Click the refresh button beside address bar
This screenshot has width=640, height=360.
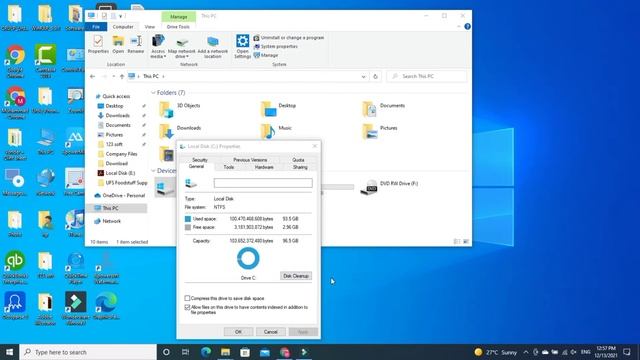376,76
